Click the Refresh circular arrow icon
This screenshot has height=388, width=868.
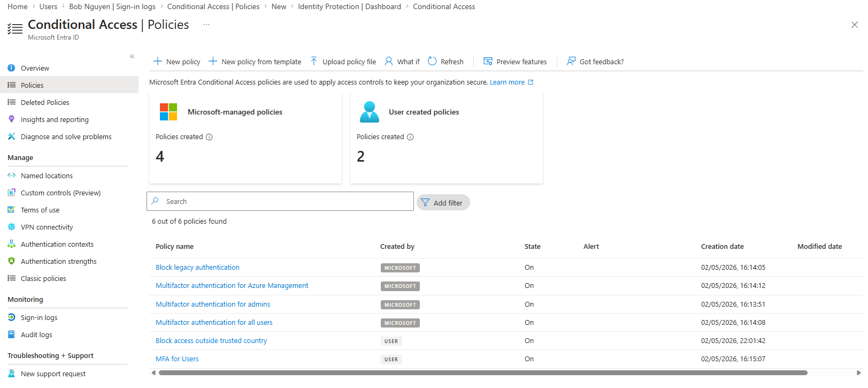(432, 61)
